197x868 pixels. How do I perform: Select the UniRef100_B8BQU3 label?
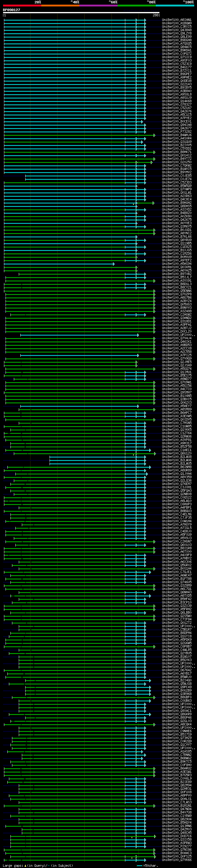(x=177, y=511)
